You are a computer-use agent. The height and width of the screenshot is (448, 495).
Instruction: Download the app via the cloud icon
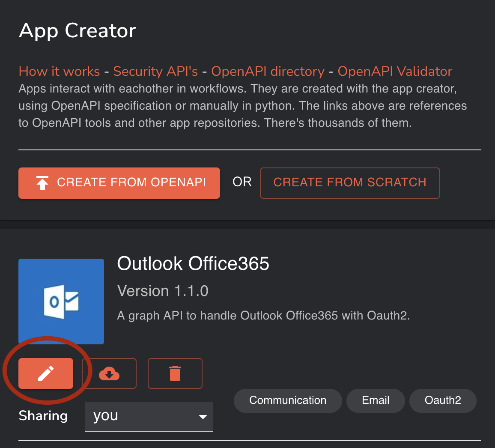click(x=109, y=373)
